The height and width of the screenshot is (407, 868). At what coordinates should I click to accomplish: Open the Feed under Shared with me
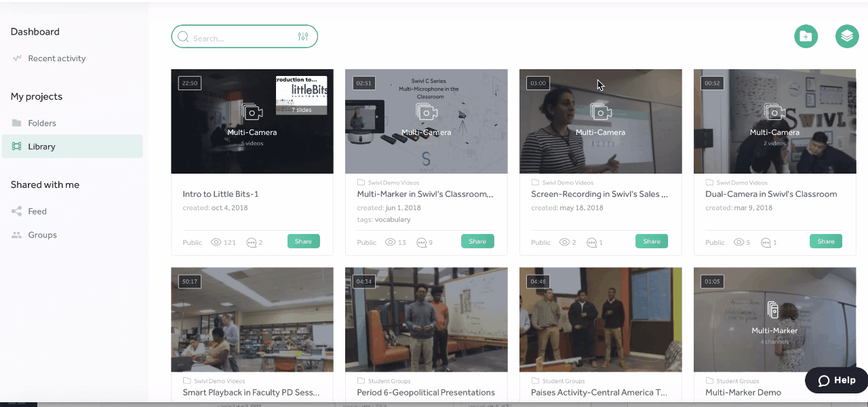click(37, 212)
